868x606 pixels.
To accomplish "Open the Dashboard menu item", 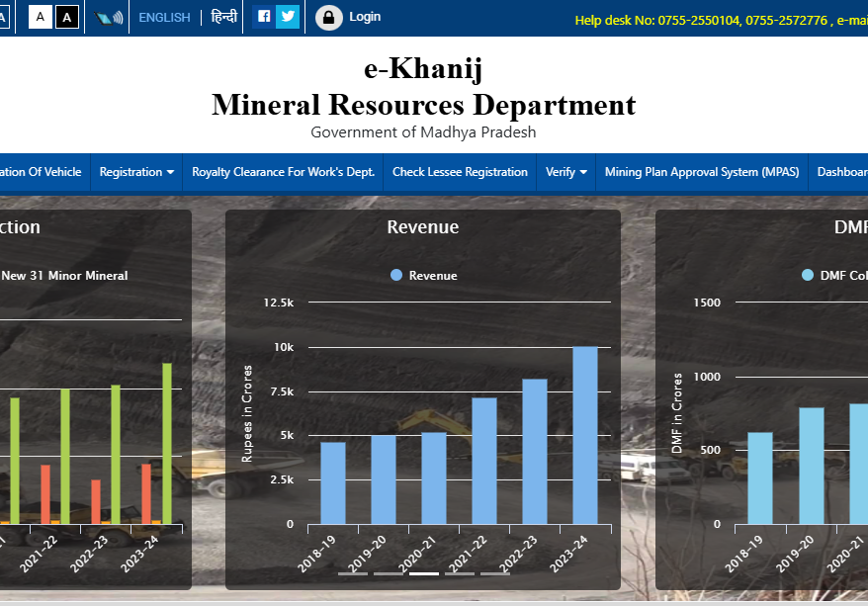I will pos(838,172).
